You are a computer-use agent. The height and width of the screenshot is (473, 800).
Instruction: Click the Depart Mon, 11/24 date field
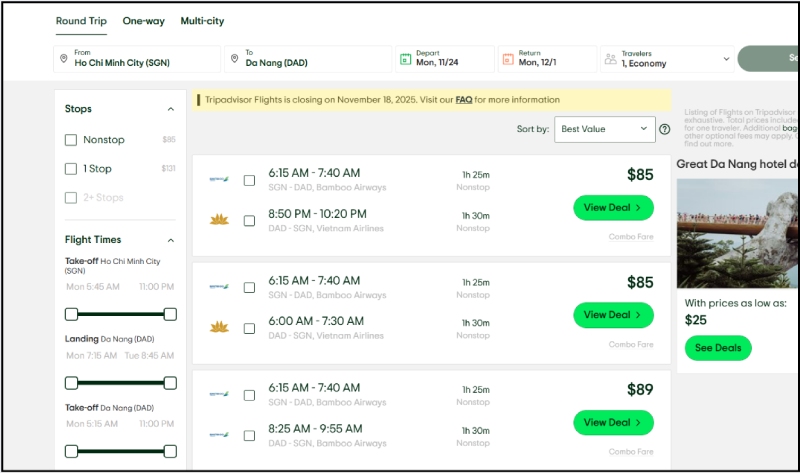pyautogui.click(x=445, y=59)
